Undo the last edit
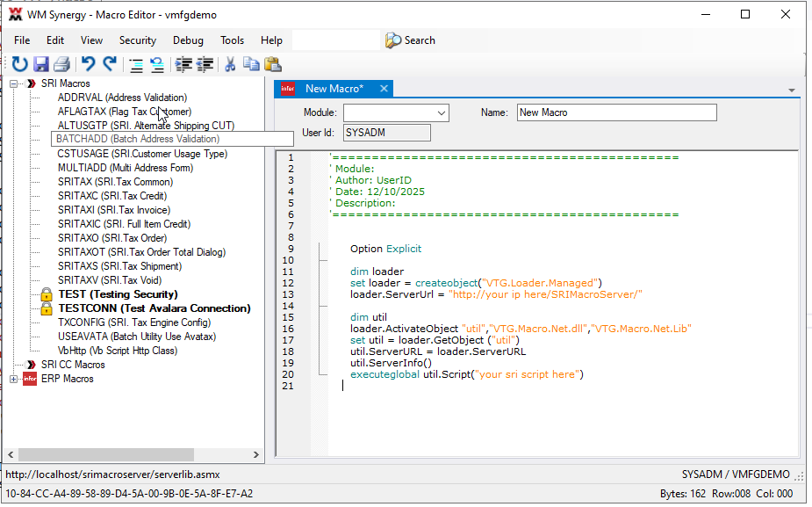The width and height of the screenshot is (812, 507). (88, 64)
